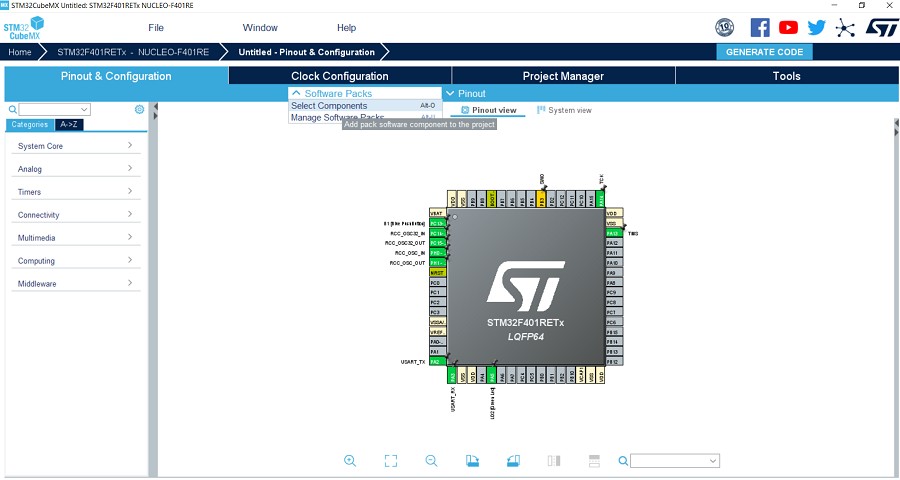Click the green PA2 USART_TX pin
Image resolution: width=900 pixels, height=480 pixels.
click(x=436, y=361)
